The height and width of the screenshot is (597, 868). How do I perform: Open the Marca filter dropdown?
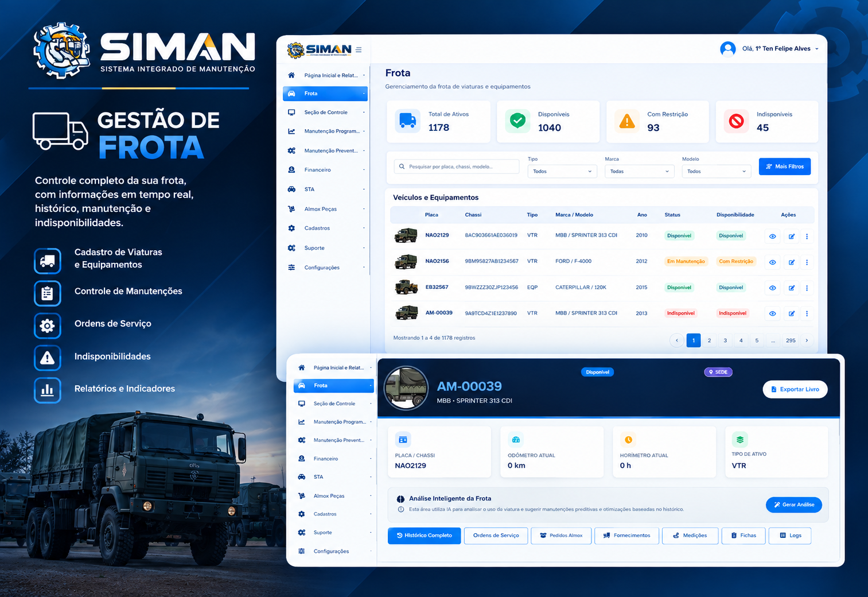[640, 171]
